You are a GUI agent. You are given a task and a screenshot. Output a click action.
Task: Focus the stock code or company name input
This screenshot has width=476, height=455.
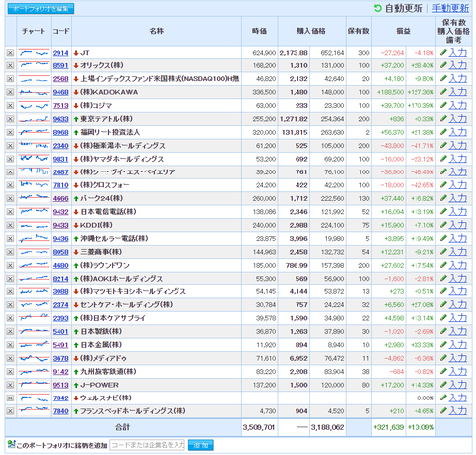(147, 445)
